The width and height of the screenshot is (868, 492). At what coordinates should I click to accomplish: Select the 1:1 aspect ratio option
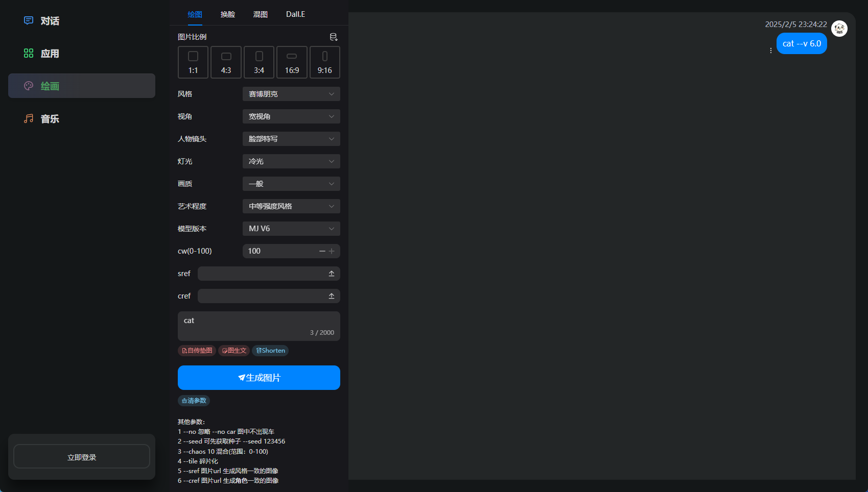[x=193, y=62]
